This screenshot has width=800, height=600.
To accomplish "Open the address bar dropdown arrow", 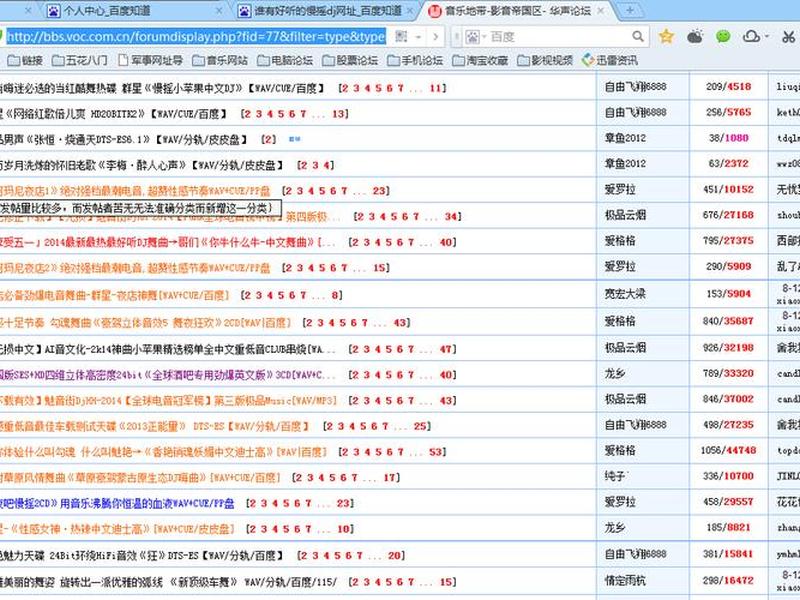I will point(418,37).
